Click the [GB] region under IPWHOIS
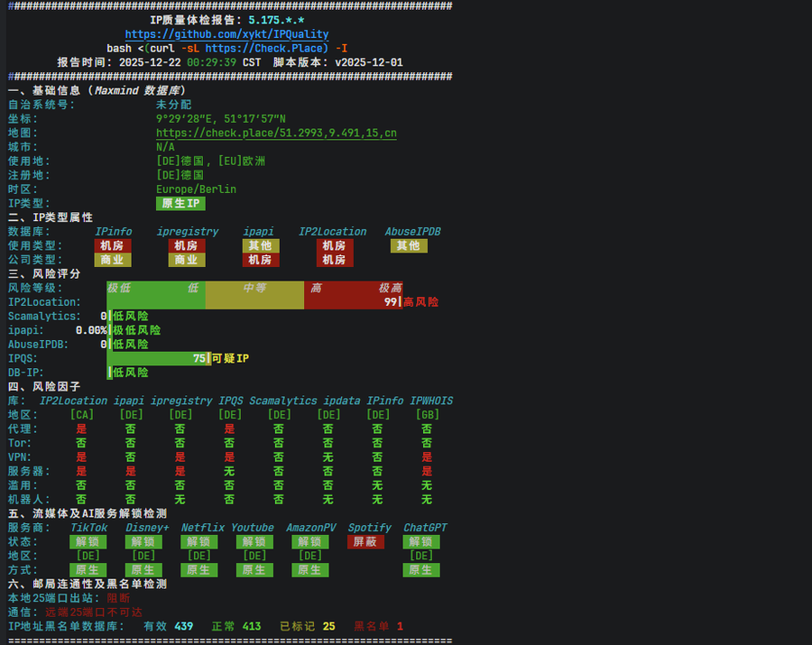This screenshot has height=645, width=812. click(x=427, y=415)
